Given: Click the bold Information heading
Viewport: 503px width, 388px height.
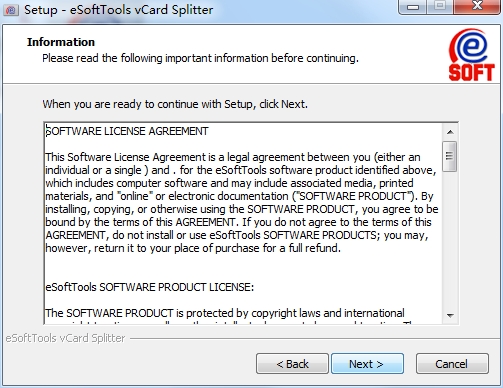Looking at the screenshot, I should 61,42.
